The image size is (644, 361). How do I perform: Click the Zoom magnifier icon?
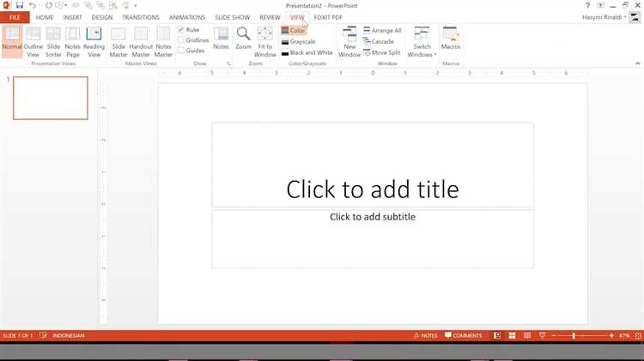[x=244, y=34]
